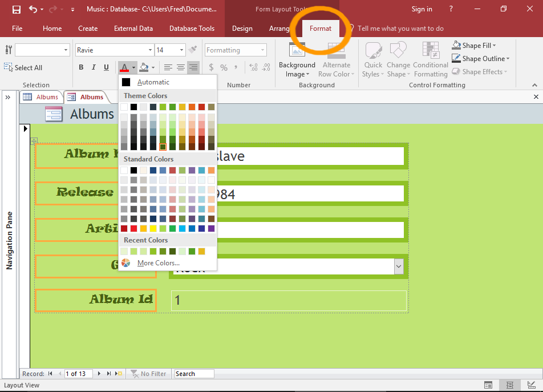Click the No Filter button

coord(148,374)
